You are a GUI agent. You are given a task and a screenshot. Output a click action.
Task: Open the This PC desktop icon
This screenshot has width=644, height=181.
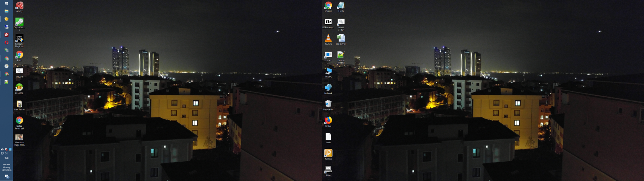328,71
